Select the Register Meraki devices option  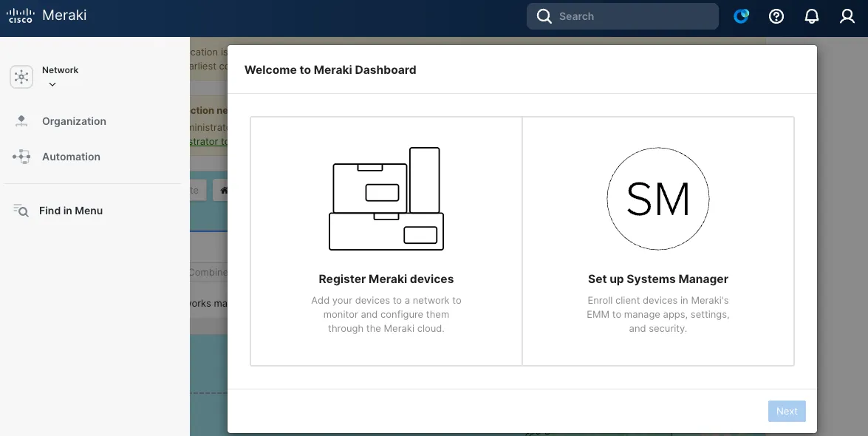tap(386, 241)
